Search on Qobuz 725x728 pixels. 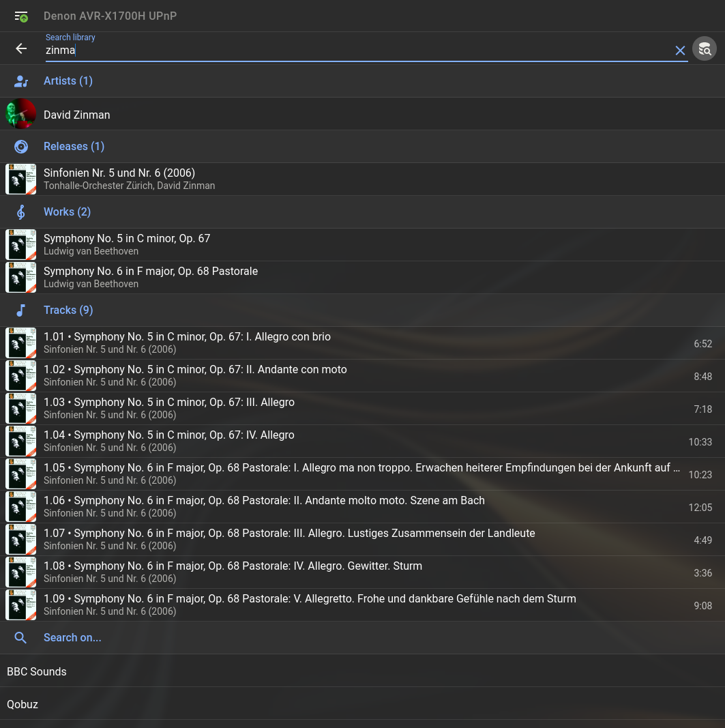pyautogui.click(x=23, y=704)
